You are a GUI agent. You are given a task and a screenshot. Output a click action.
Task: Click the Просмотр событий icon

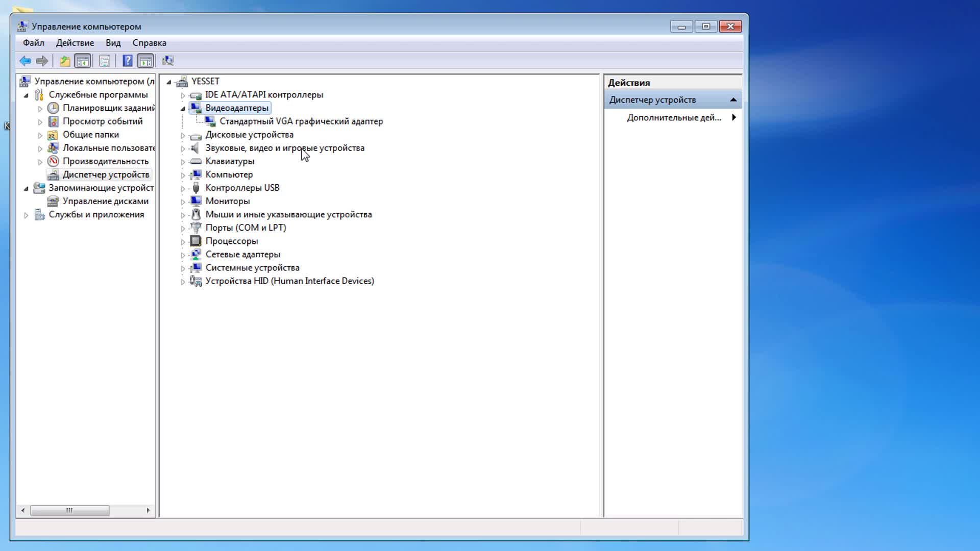[53, 121]
